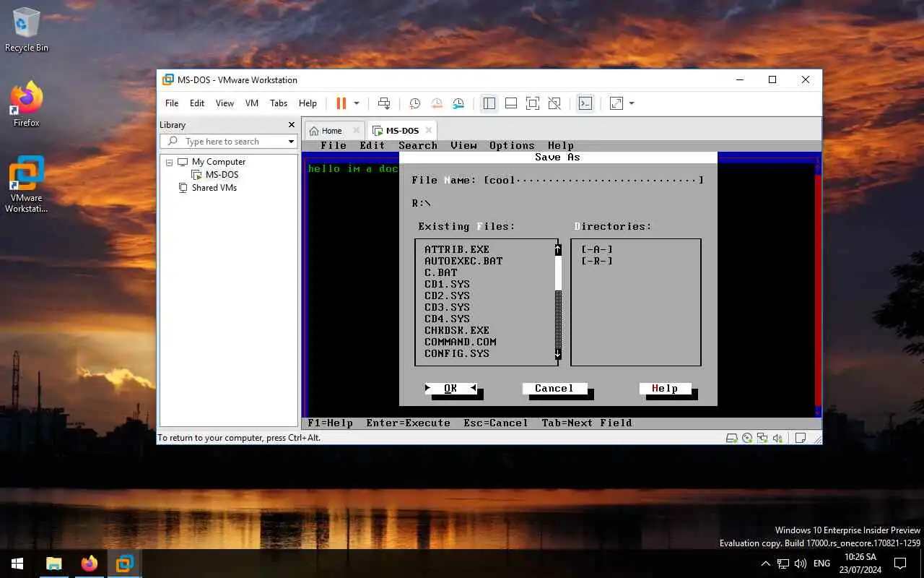Close the MS-DOS tab

[429, 131]
